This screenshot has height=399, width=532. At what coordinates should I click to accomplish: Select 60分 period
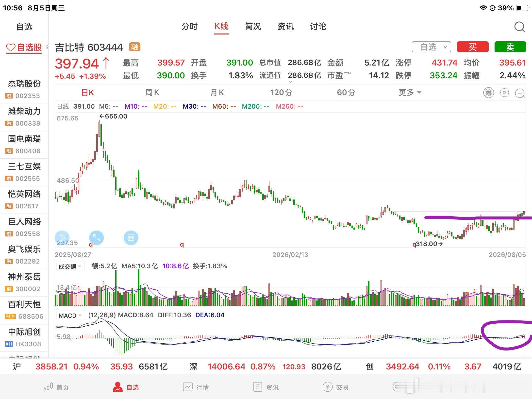pos(346,93)
